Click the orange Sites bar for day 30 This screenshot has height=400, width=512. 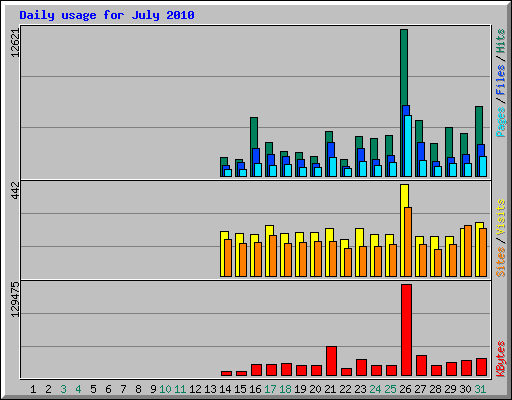pos(468,251)
